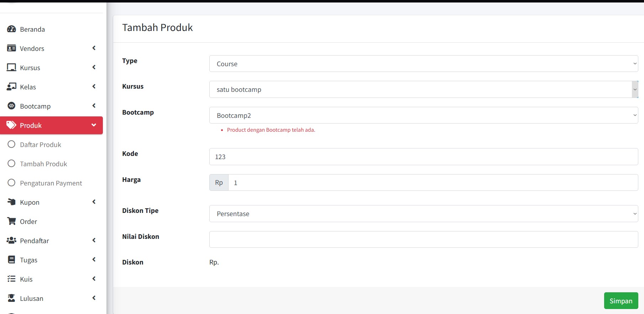Click the Beranda dashboard icon
This screenshot has height=314, width=644.
[x=11, y=29]
